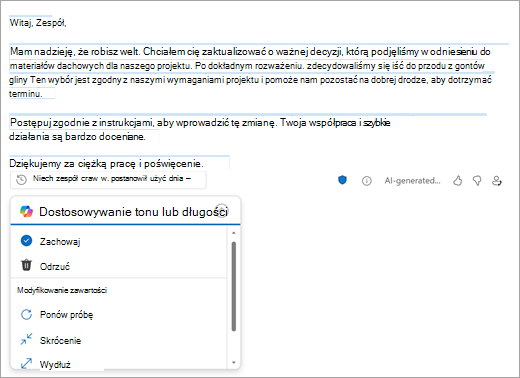Collapse the Dostosowywanie tonu lub długości panel
The width and height of the screenshot is (520, 378).
click(x=222, y=210)
